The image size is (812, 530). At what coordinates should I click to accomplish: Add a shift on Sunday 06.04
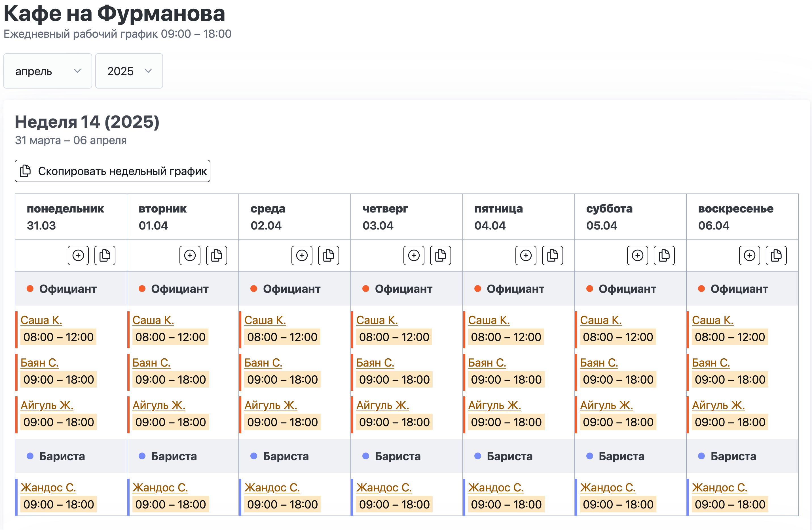[x=749, y=255]
